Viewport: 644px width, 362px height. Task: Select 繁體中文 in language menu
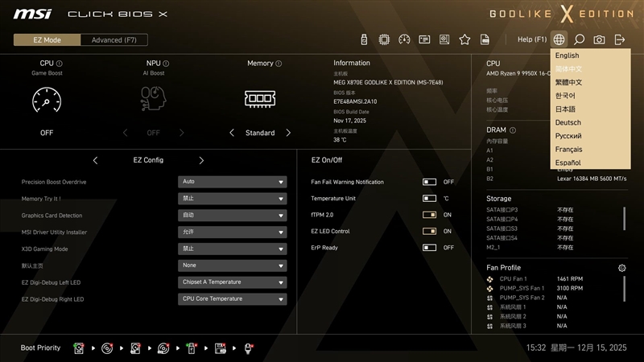point(590,82)
